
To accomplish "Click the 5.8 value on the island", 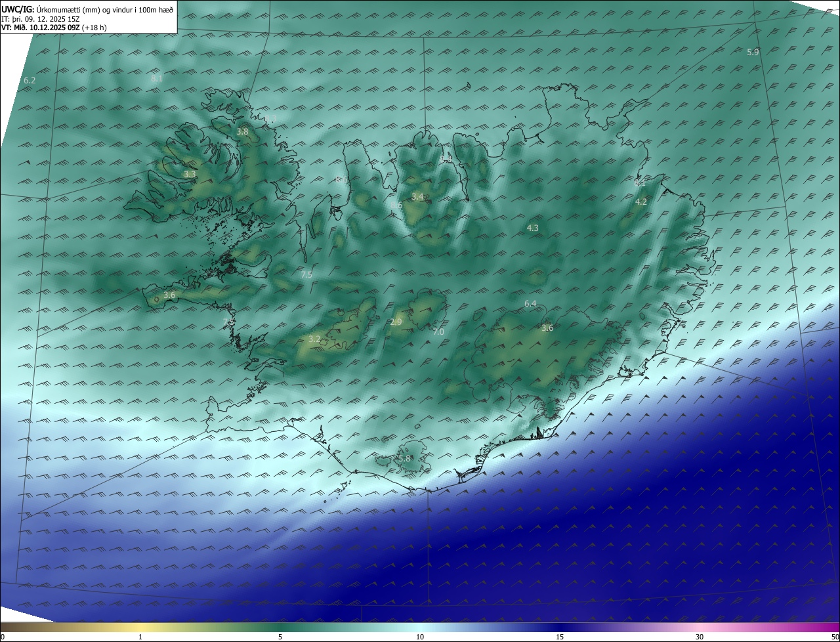I will [405, 458].
